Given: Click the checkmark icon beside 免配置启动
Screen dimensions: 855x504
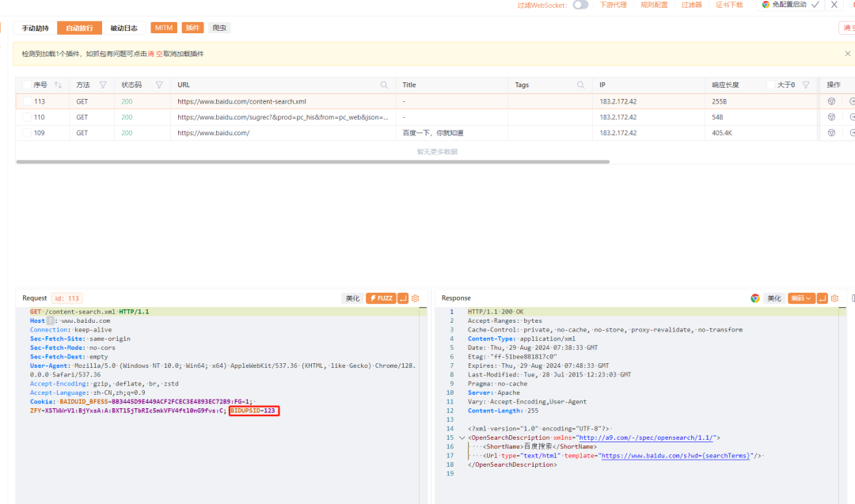Looking at the screenshot, I should pos(815,5).
